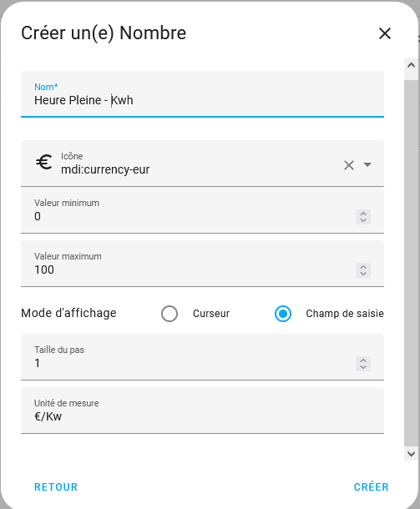Decrease Valeur minimum with down arrow
The height and width of the screenshot is (509, 420).
[x=363, y=220]
